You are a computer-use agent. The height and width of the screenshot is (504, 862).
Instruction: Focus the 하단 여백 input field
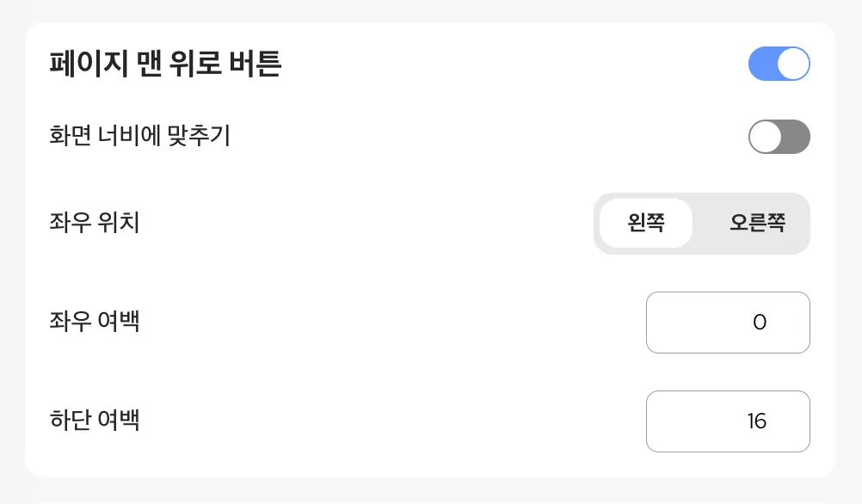728,421
